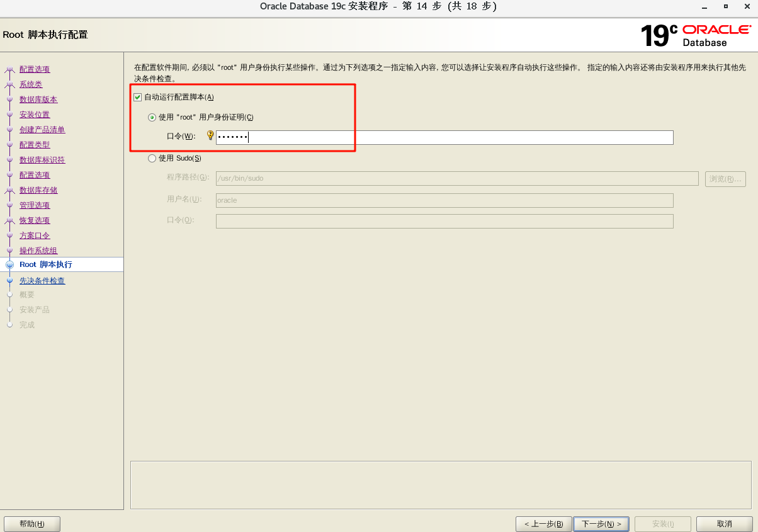The image size is (758, 532).
Task: Click the root 口令 password field
Action: click(444, 137)
